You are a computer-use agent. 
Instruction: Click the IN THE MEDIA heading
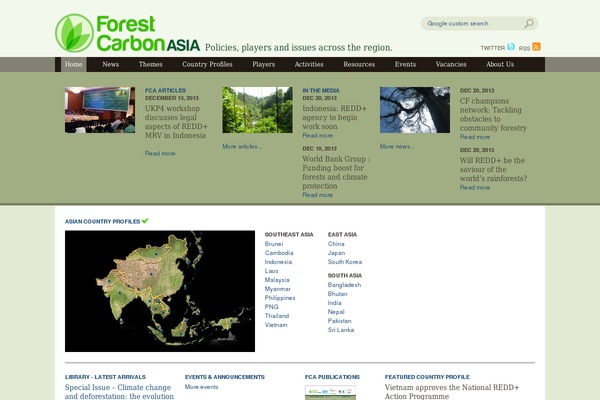tap(321, 90)
